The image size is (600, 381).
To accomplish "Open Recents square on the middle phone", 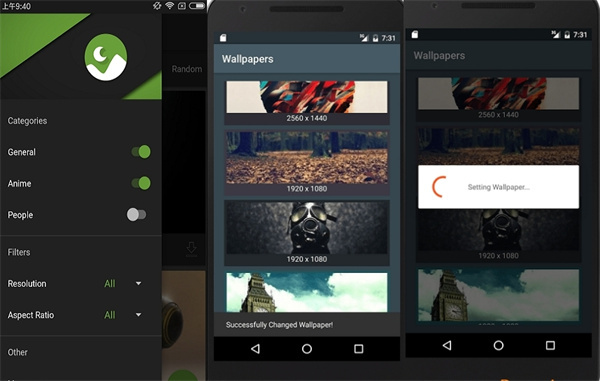I will click(359, 348).
